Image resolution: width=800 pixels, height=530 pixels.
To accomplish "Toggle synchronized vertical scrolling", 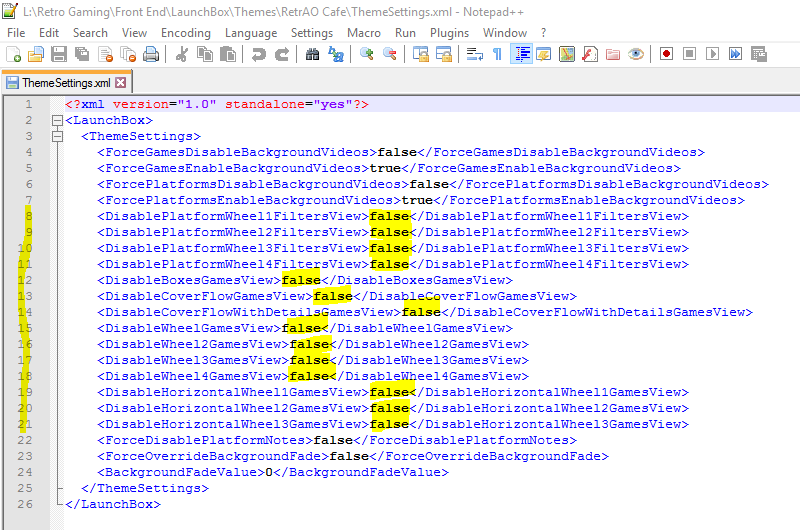I will (x=420, y=54).
